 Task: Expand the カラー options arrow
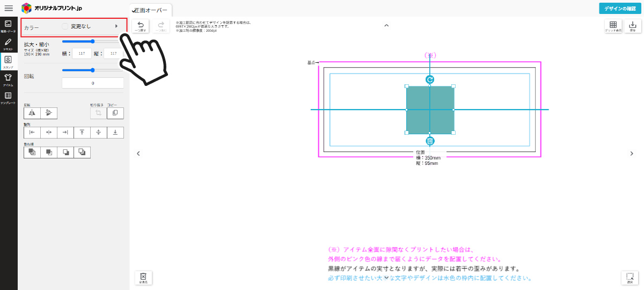tap(116, 26)
